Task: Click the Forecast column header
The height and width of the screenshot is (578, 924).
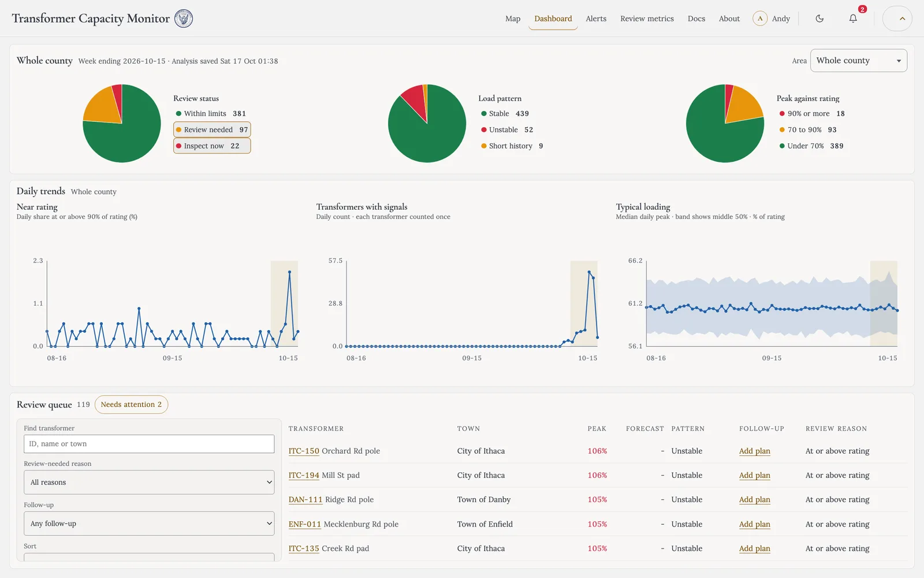Action: pyautogui.click(x=645, y=429)
